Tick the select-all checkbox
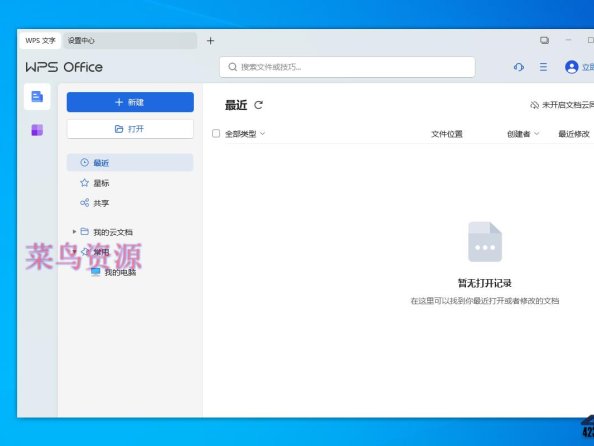594x446 pixels. click(x=216, y=133)
